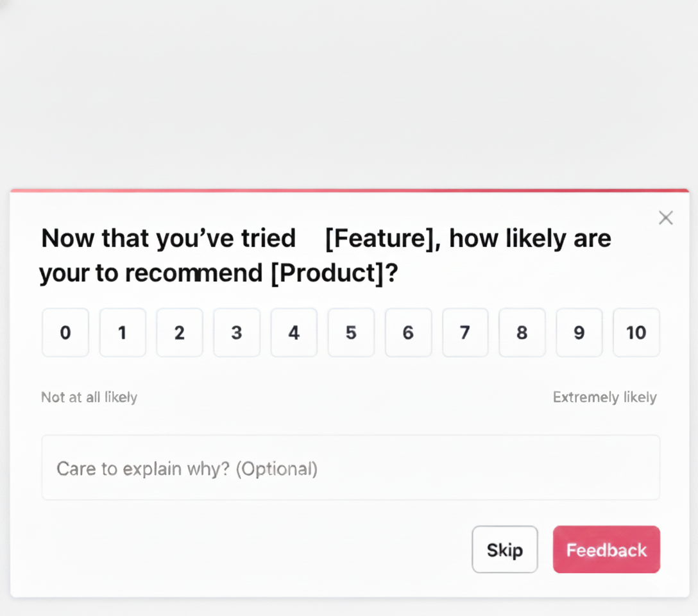Select rating 2 on the scale
This screenshot has width=698, height=616.
click(x=179, y=332)
